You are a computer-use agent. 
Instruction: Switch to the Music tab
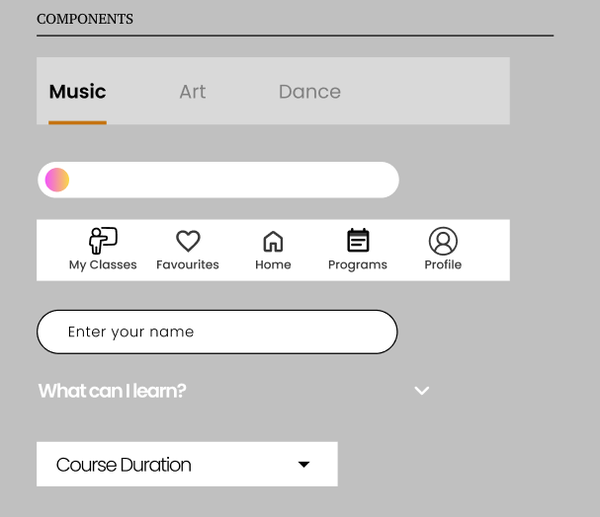point(77,92)
